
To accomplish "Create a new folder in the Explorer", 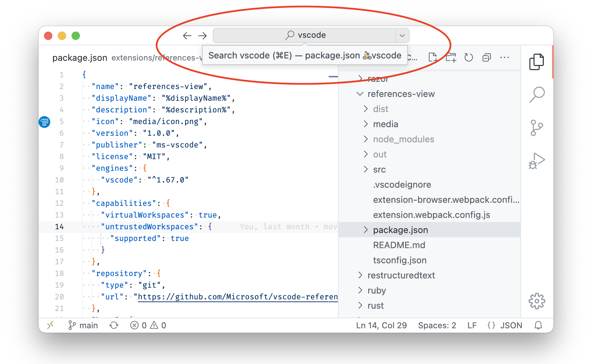I will (451, 57).
